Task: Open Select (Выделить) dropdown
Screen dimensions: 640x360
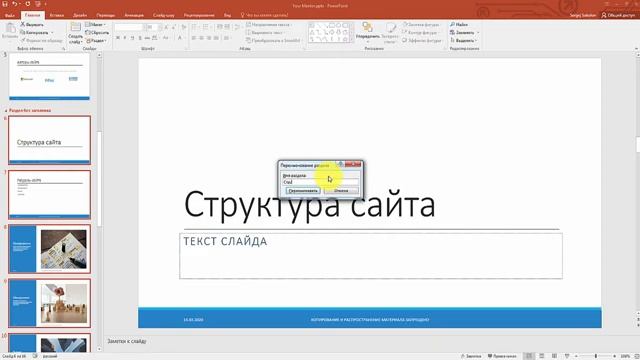Action: (464, 40)
